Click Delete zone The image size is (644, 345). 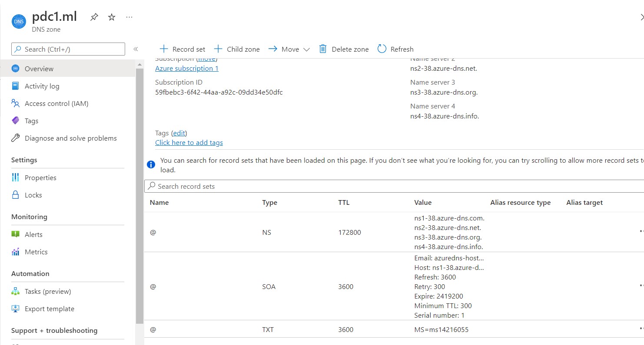(344, 49)
